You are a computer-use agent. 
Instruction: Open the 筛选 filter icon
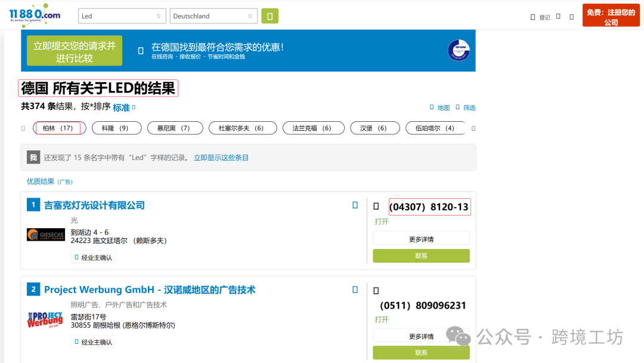pyautogui.click(x=458, y=107)
